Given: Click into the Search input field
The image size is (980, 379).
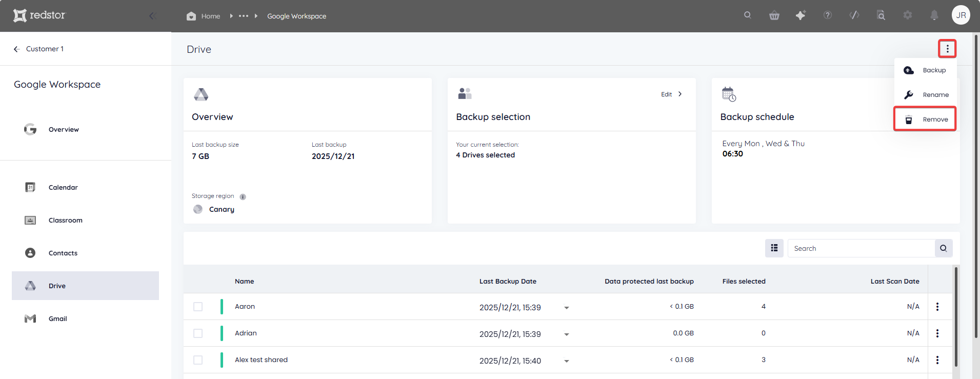Looking at the screenshot, I should coord(861,248).
